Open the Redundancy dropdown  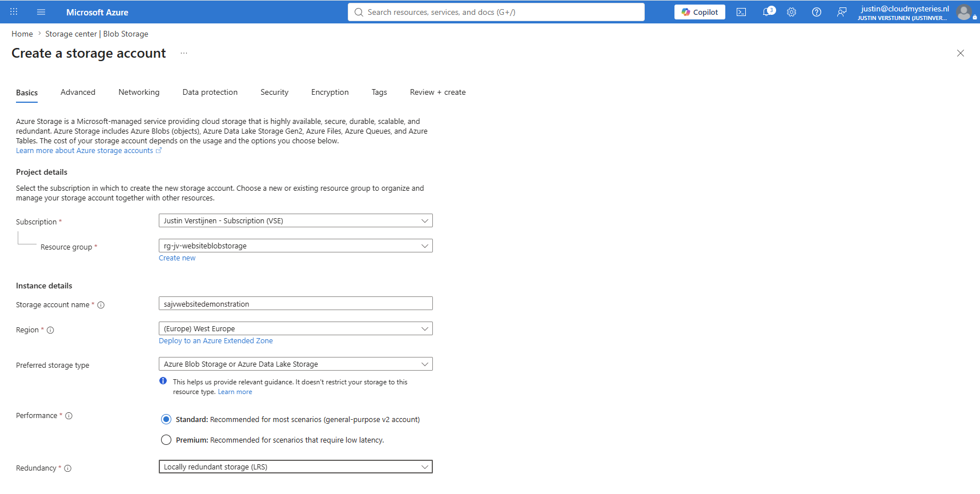pyautogui.click(x=296, y=467)
